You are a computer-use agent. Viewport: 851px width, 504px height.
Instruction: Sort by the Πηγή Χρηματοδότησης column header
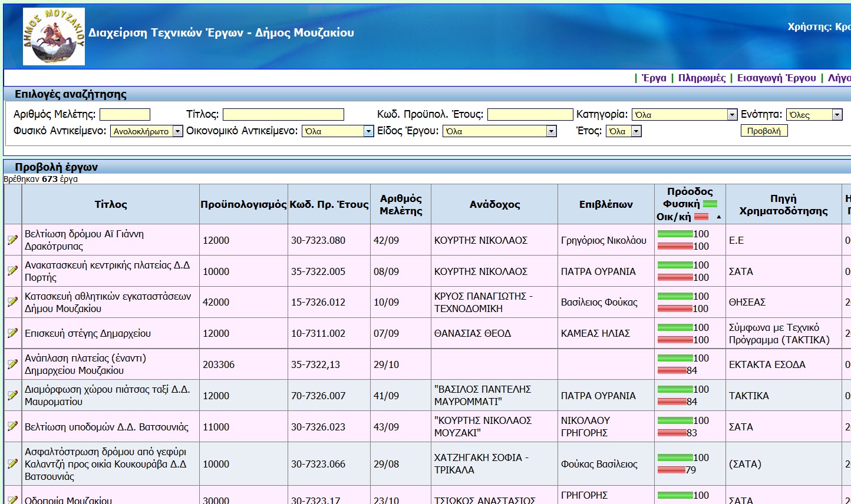click(784, 204)
